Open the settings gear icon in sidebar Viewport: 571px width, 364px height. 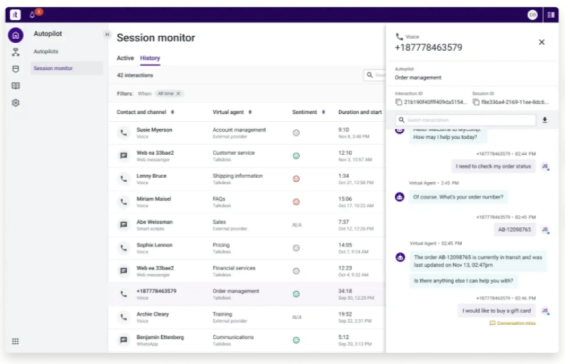pos(16,103)
